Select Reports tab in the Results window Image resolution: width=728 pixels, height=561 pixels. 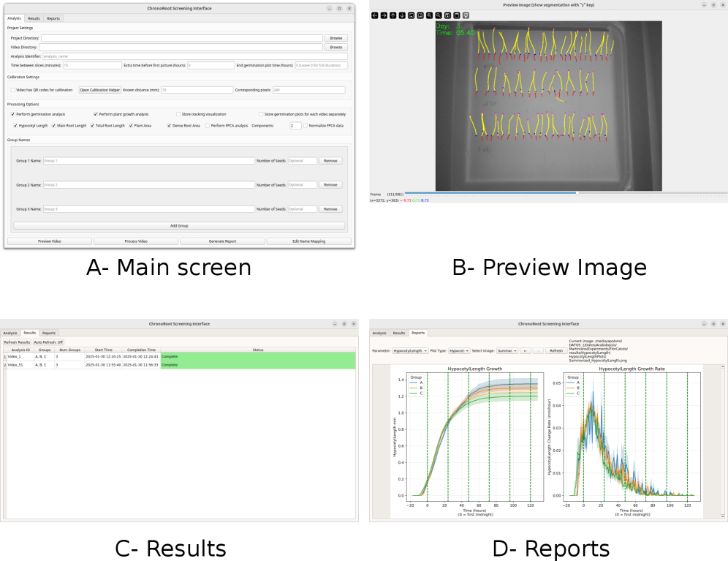(x=49, y=334)
